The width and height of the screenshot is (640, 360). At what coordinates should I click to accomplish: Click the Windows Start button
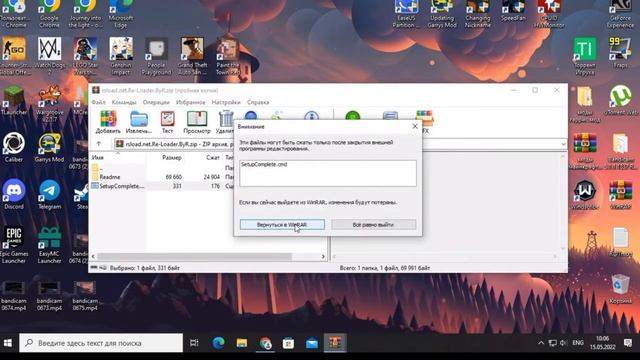pyautogui.click(x=8, y=343)
